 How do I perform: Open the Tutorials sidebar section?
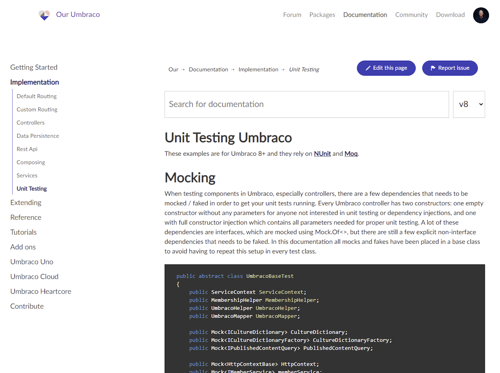coord(23,232)
